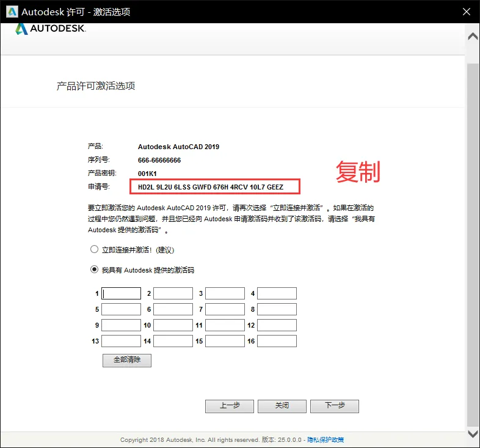The width and height of the screenshot is (480, 448).
Task: Click the 关闭 button
Action: pos(282,406)
